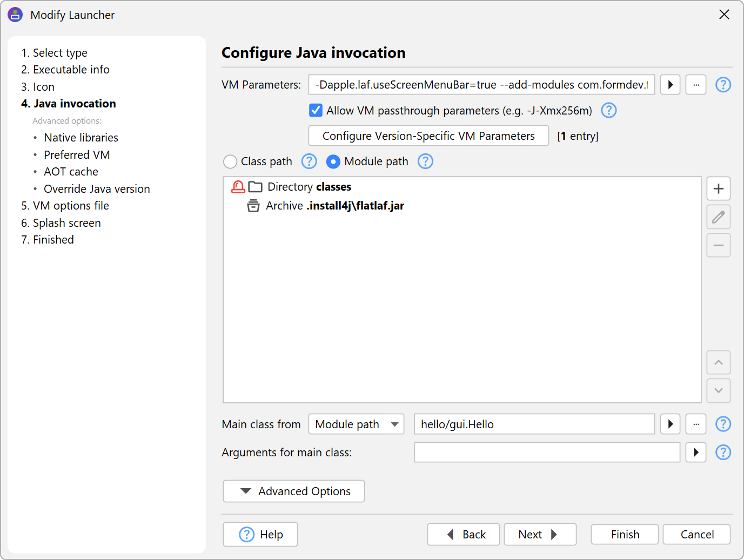The width and height of the screenshot is (744, 560).
Task: Go to step 5 VM options file
Action: click(65, 206)
